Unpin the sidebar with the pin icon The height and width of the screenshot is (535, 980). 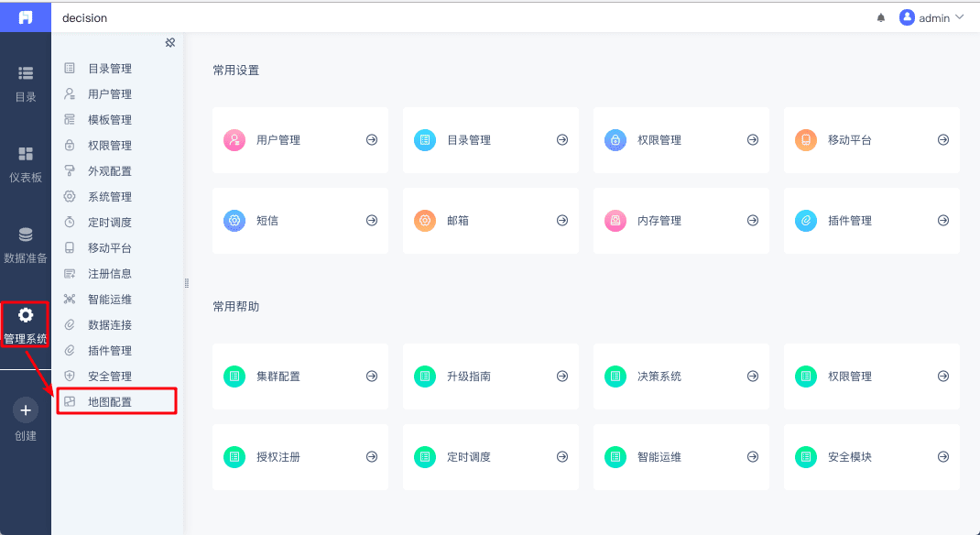tap(169, 42)
